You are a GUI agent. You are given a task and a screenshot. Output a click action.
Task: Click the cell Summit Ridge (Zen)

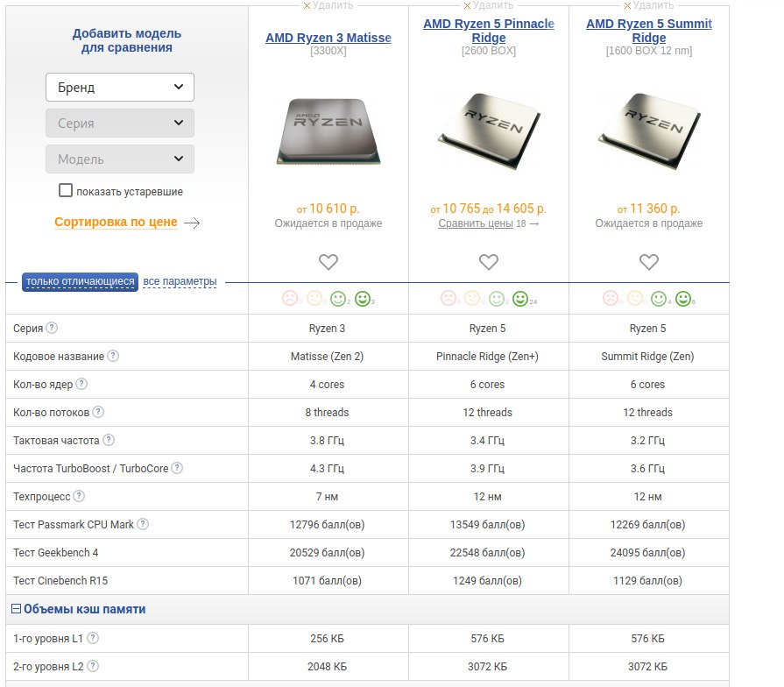pos(647,357)
